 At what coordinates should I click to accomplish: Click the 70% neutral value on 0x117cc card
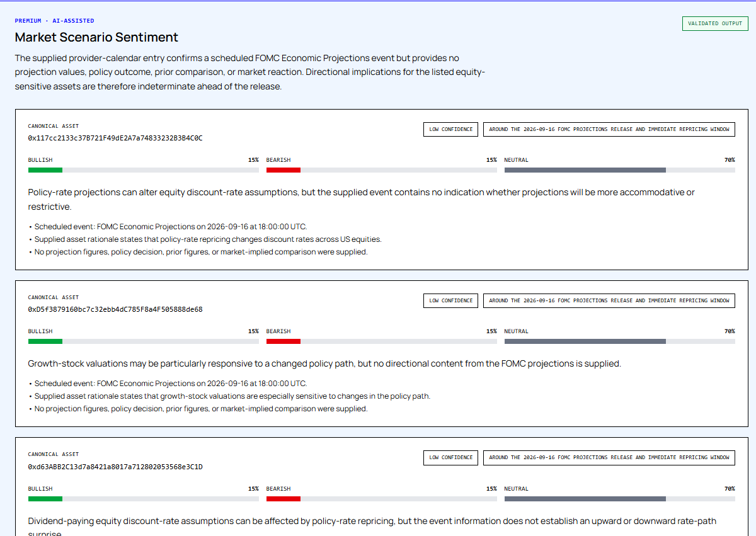point(730,160)
